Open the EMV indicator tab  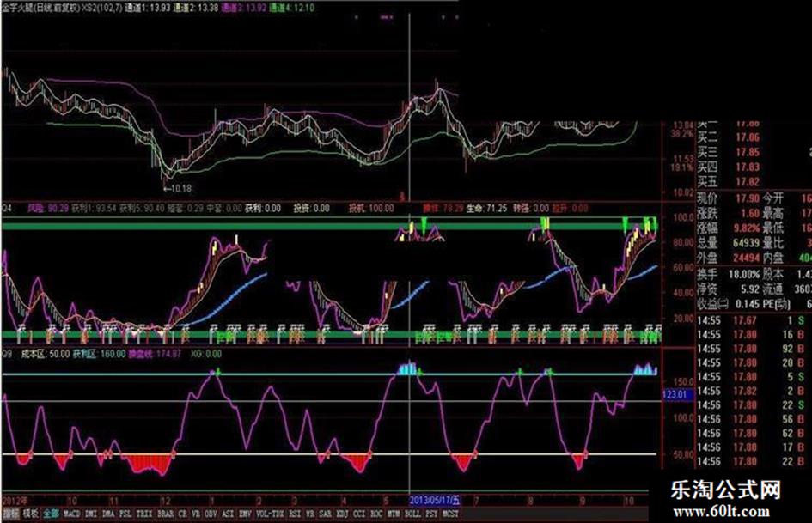245,514
